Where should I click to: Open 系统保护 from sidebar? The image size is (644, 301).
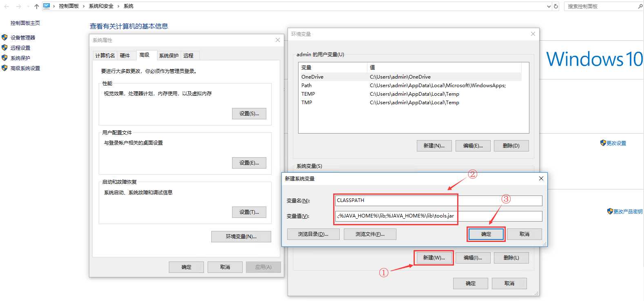[x=20, y=58]
